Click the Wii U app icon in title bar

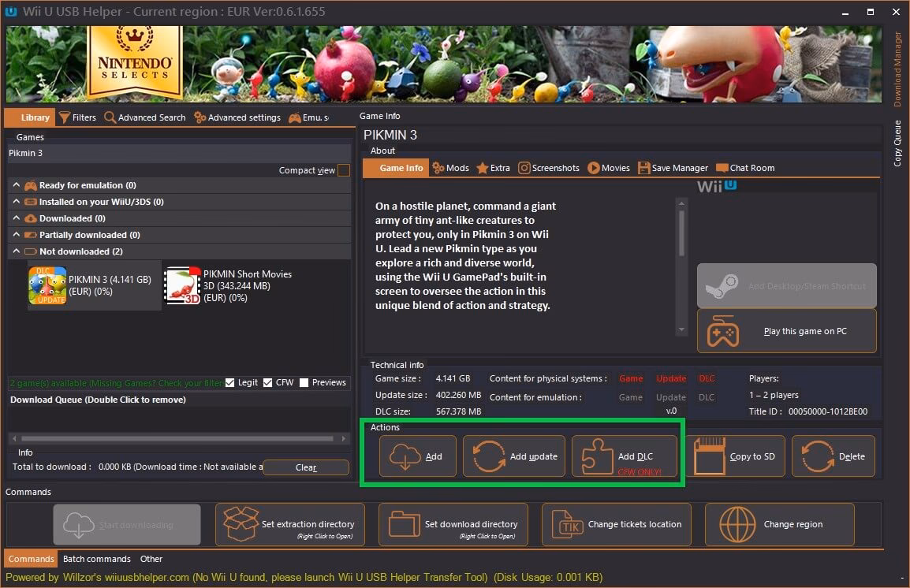pyautogui.click(x=10, y=11)
